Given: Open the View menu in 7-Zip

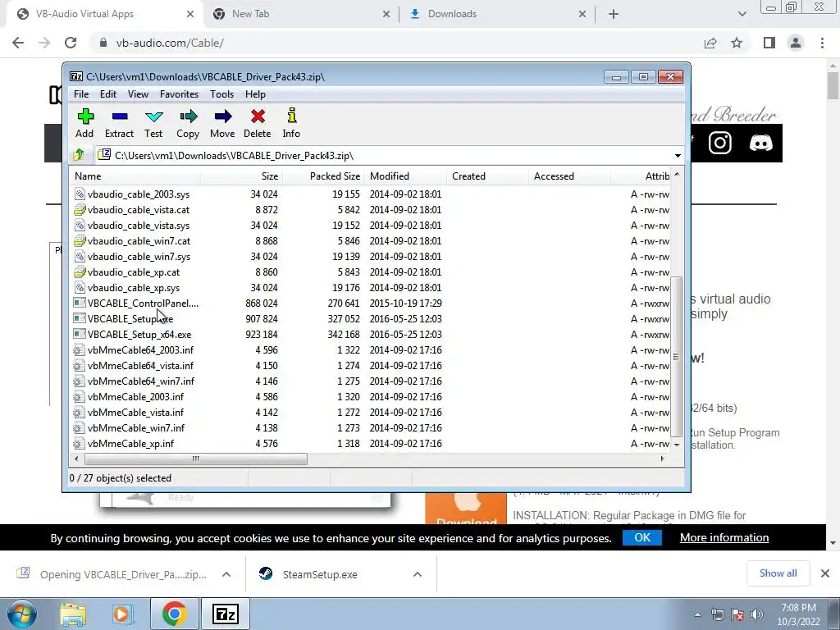Looking at the screenshot, I should (138, 94).
